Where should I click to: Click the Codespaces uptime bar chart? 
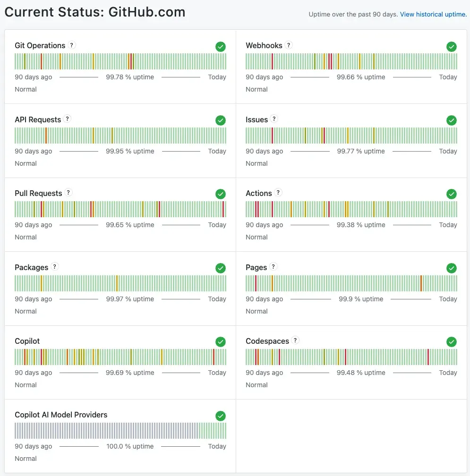tap(351, 357)
